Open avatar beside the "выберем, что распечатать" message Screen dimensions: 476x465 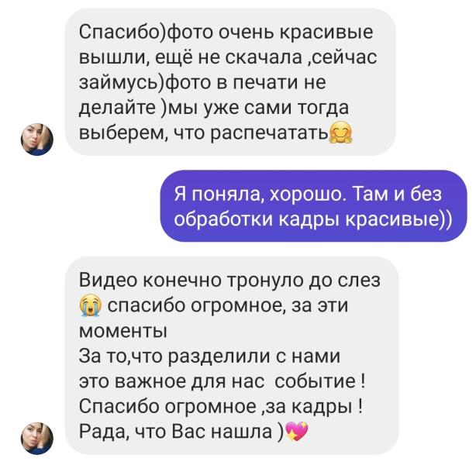[37, 139]
